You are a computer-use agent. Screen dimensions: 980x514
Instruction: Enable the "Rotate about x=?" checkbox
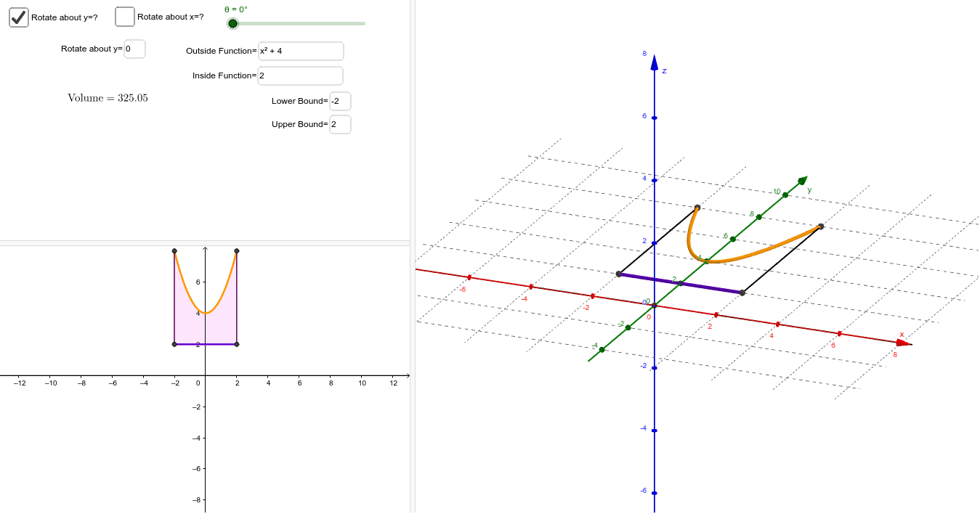coord(124,16)
